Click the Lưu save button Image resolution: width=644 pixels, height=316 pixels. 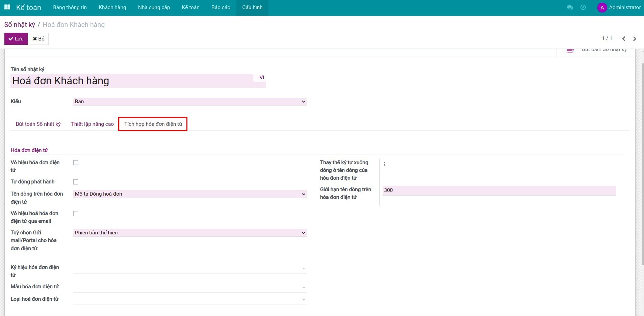tap(16, 39)
